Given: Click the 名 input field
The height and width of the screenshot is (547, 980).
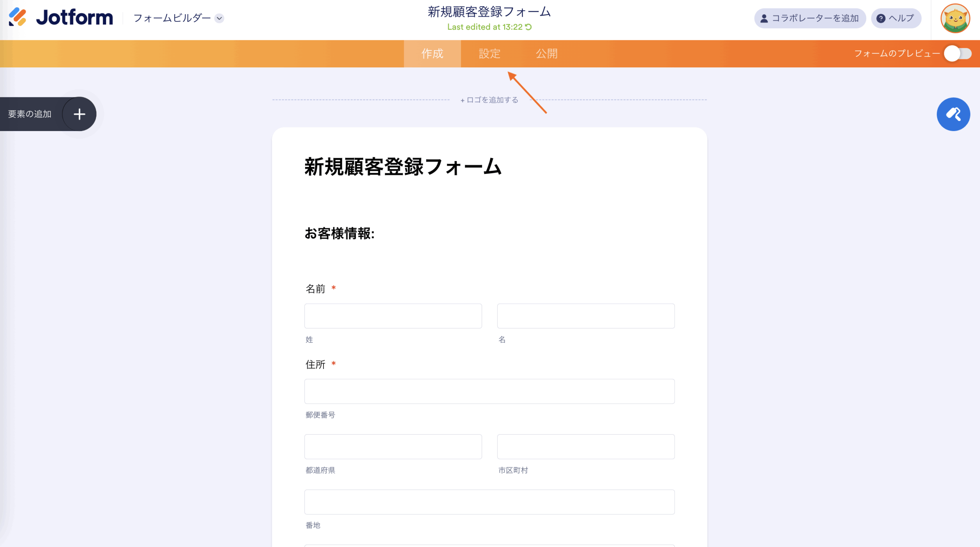Looking at the screenshot, I should 586,316.
